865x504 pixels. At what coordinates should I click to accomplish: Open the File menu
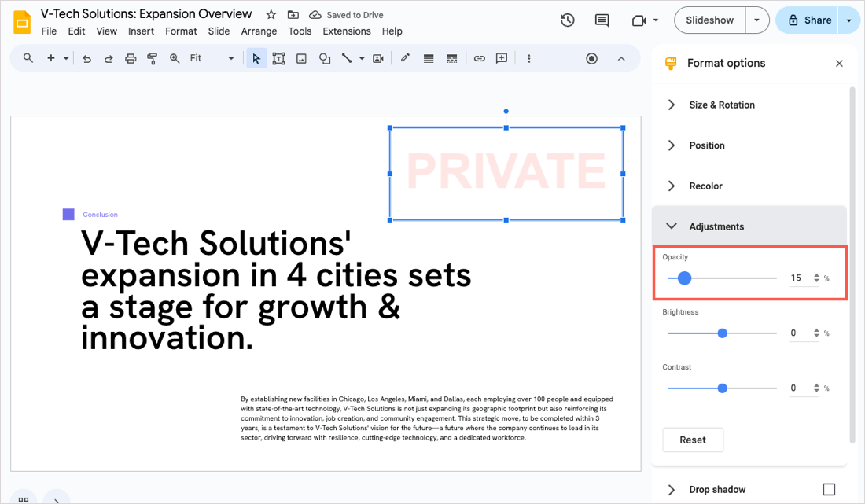pyautogui.click(x=49, y=31)
